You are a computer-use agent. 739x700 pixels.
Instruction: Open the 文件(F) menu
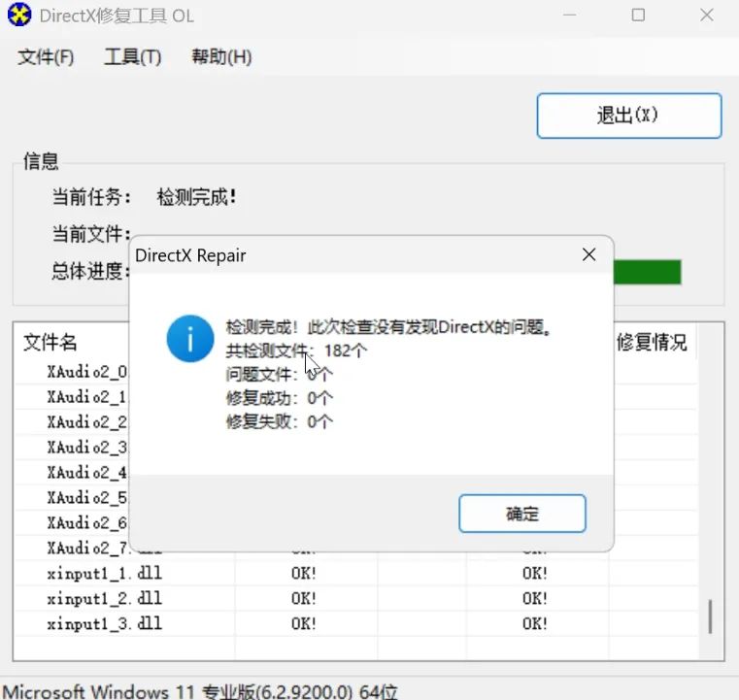pos(46,57)
